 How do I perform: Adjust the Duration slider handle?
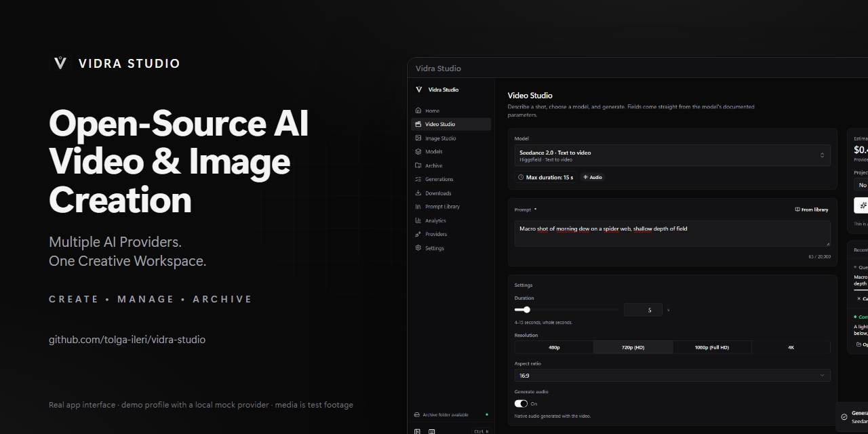click(x=527, y=310)
